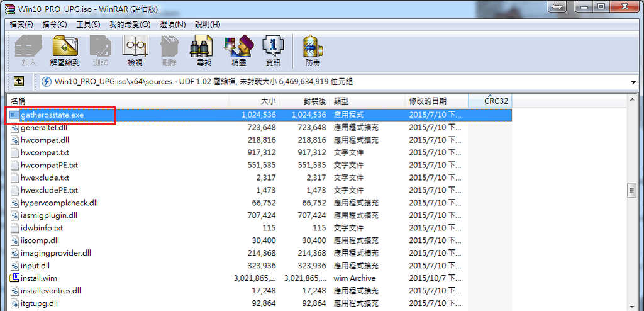Select hypervcomplcheck.dll file name

[59, 203]
